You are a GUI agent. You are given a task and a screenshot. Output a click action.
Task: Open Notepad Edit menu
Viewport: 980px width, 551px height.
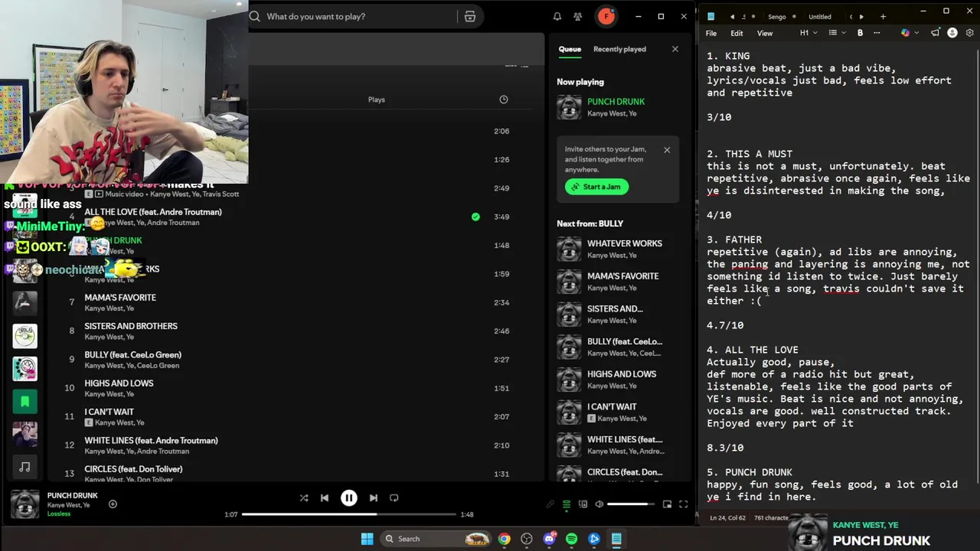[x=737, y=33]
